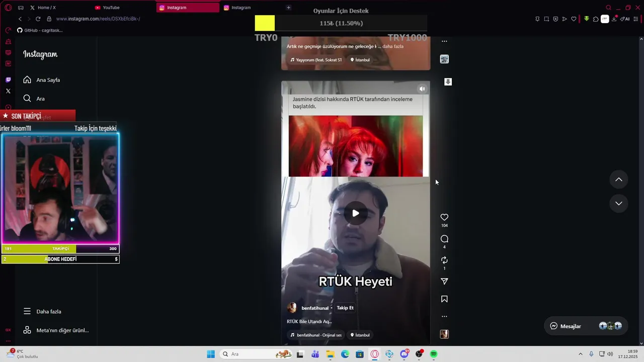Show hidden system tray icons
The width and height of the screenshot is (644, 362).
(580, 354)
